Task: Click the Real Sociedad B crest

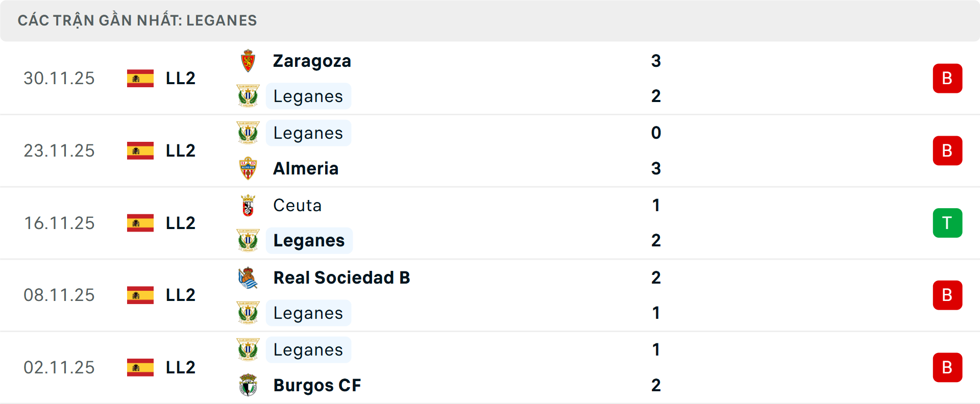Action: (248, 278)
